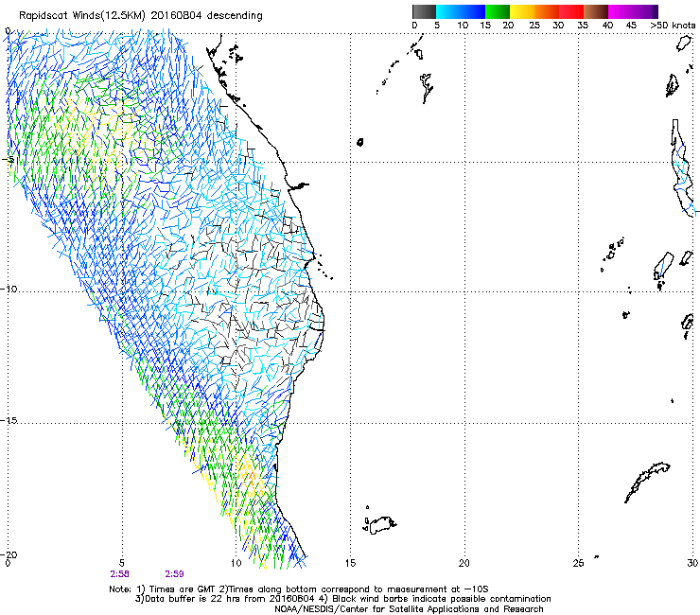The image size is (700, 615).
Task: Click the title 'Rapidscat Winds(12.5KM) 20160804 descending'
Action: 141,16
